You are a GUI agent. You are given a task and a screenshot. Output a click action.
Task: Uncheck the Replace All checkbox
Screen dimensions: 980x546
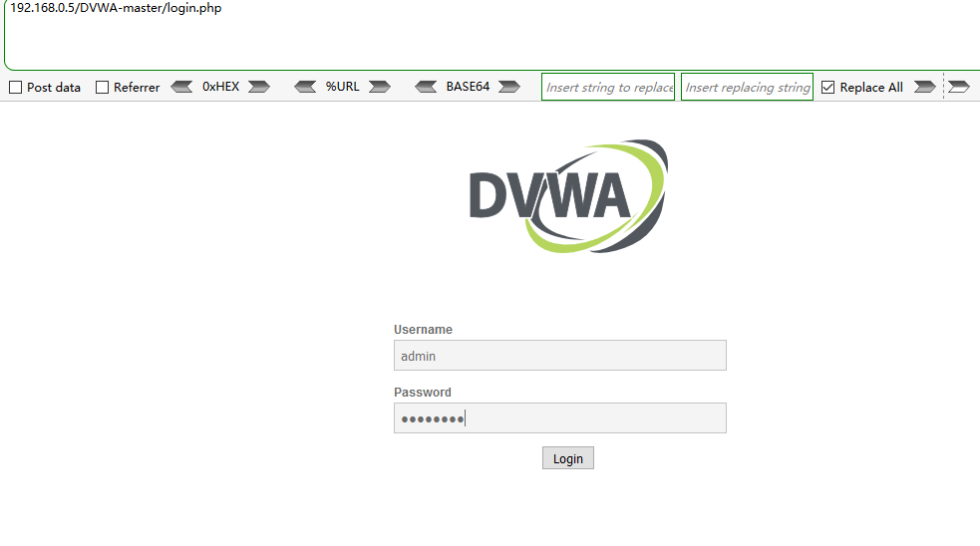click(828, 88)
